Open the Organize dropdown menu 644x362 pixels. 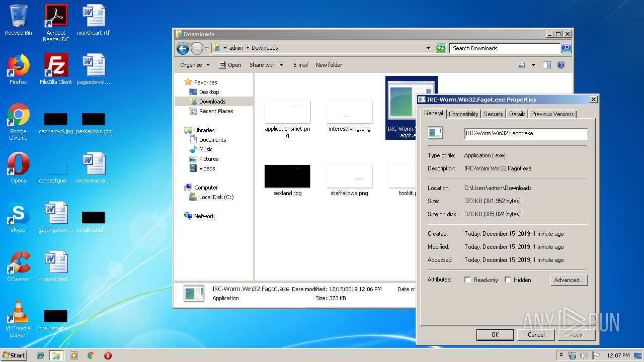tap(195, 65)
